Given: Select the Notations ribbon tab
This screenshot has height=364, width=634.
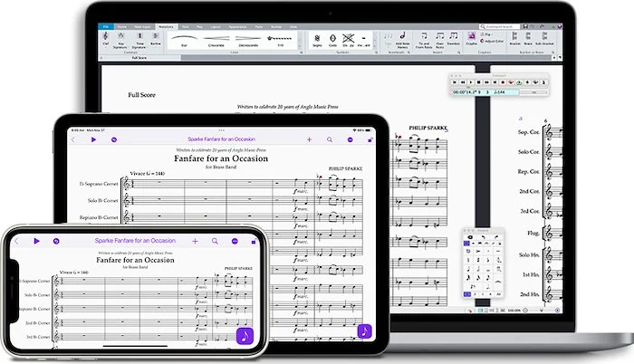Looking at the screenshot, I should tap(166, 26).
